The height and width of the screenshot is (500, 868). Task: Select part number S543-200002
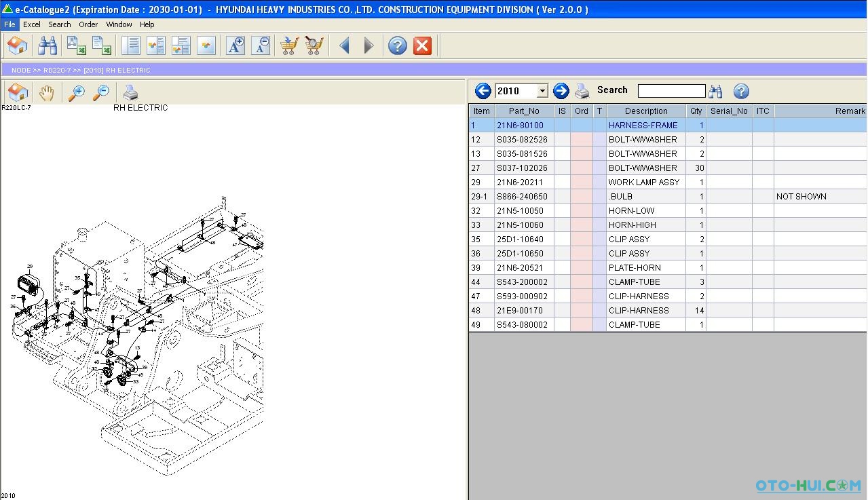(x=524, y=282)
